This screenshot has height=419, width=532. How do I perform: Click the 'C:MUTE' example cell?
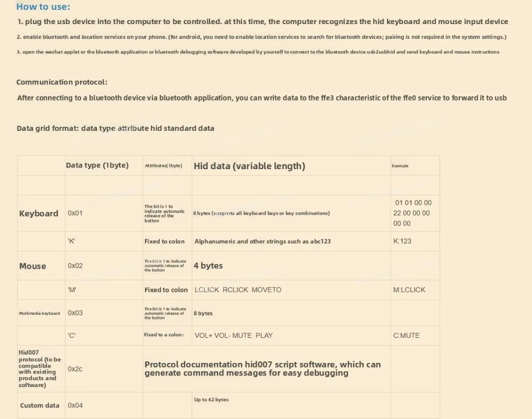point(406,336)
